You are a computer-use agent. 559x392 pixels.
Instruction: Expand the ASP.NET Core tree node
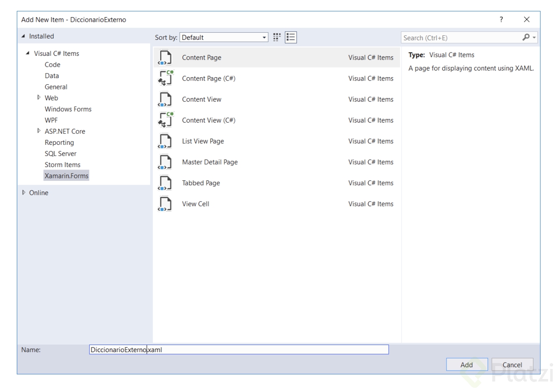tap(39, 131)
